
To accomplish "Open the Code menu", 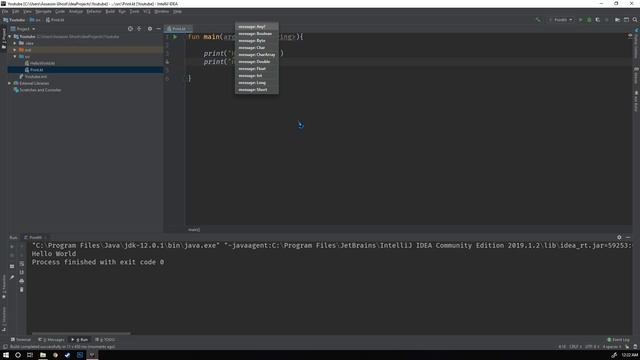I will coord(60,11).
